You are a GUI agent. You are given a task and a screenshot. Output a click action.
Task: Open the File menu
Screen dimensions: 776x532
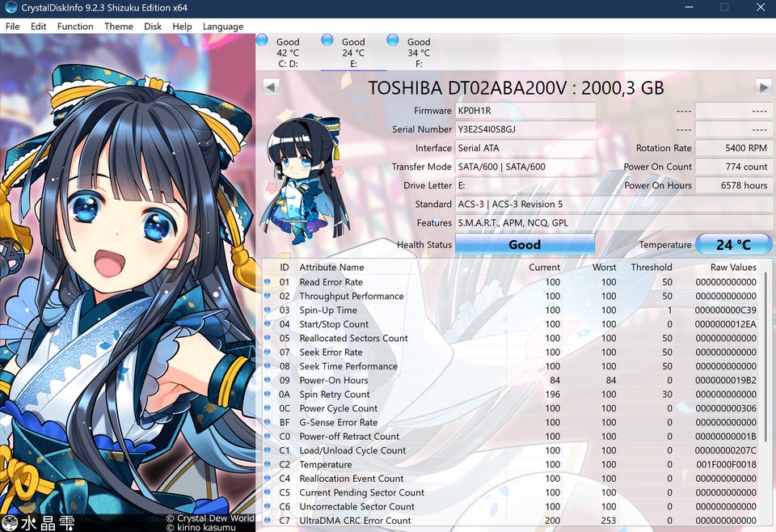tap(12, 26)
